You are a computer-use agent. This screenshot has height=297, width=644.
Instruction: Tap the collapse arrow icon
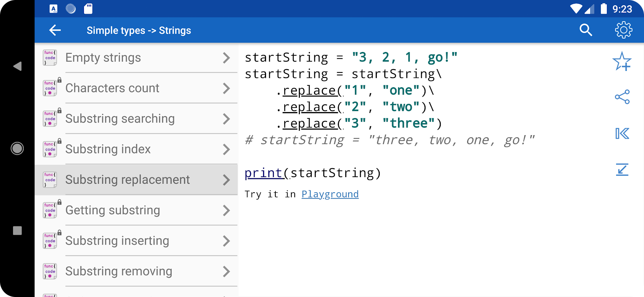click(x=622, y=170)
